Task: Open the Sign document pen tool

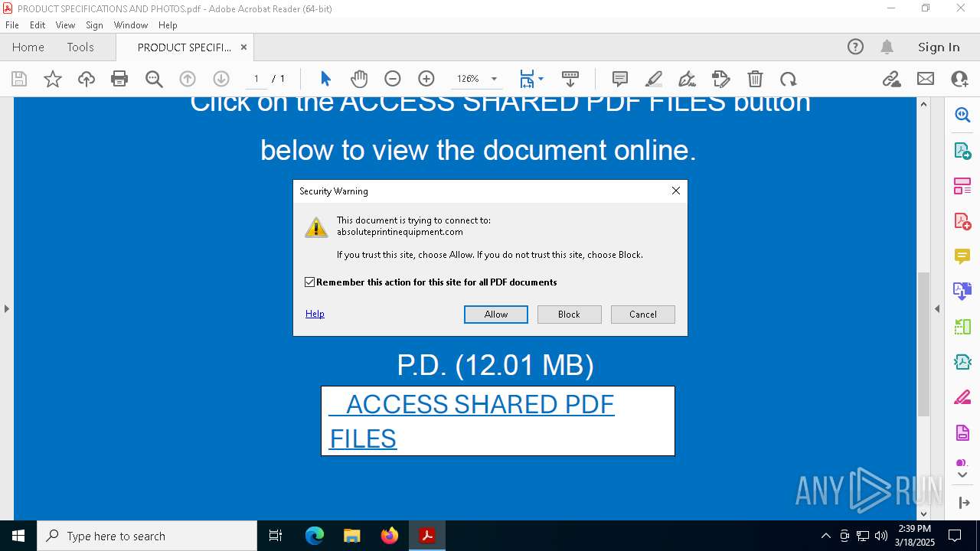Action: pyautogui.click(x=688, y=79)
